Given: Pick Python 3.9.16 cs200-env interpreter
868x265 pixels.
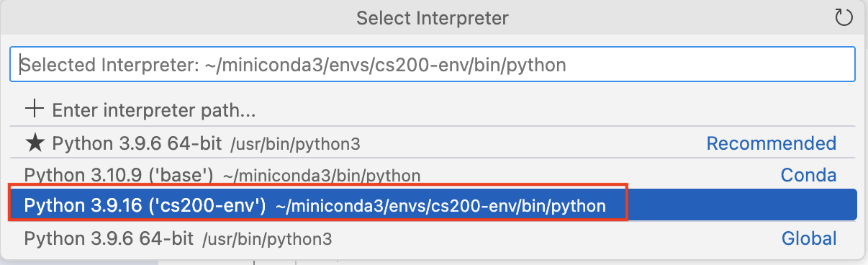Looking at the screenshot, I should [x=433, y=206].
